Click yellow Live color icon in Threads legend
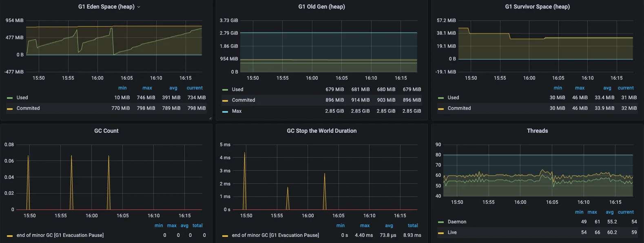The image size is (644, 243). [x=441, y=233]
